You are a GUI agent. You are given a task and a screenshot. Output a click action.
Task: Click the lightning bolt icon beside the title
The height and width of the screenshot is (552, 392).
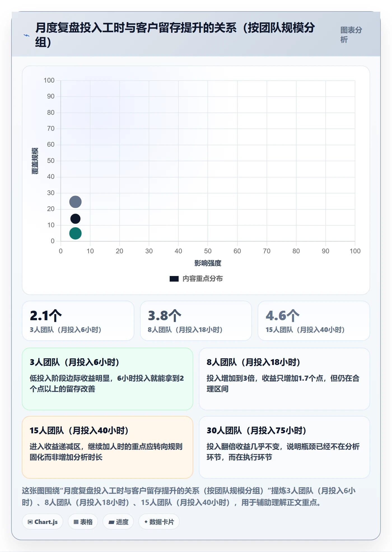[x=27, y=35]
